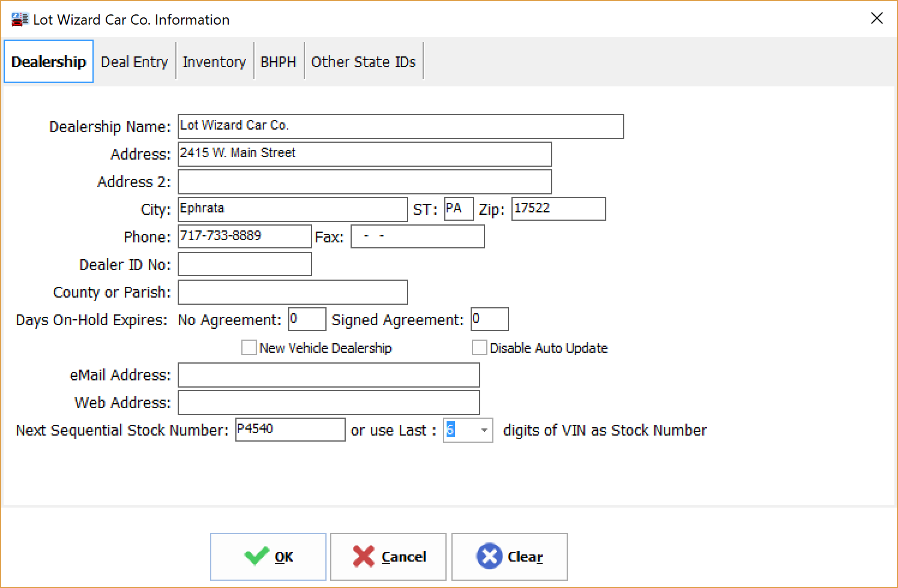The width and height of the screenshot is (898, 588).
Task: Click the green checkmark OK icon
Action: click(x=256, y=556)
